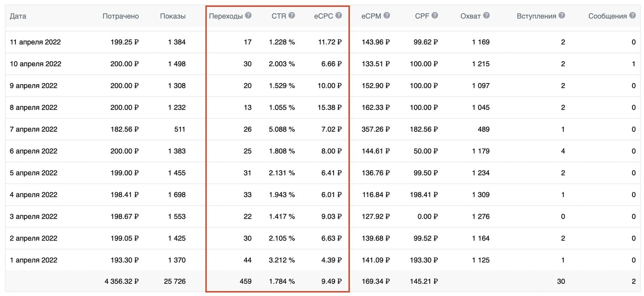
Task: Click the total spent 4 356.32 ₽ cell
Action: [122, 281]
